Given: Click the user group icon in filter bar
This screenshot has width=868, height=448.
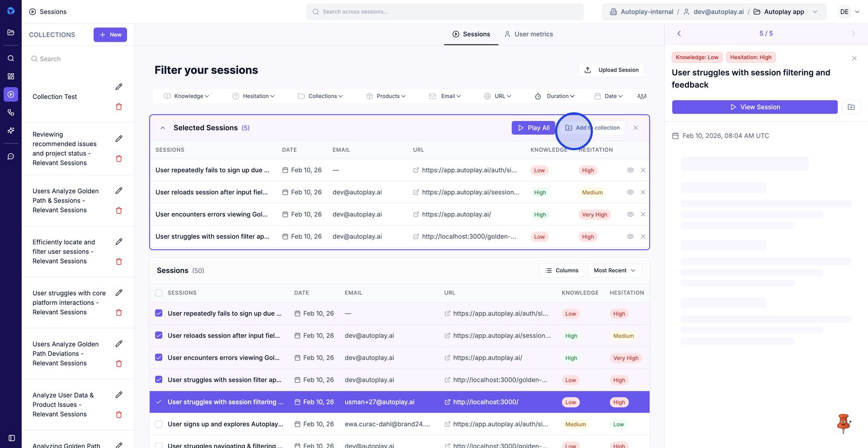Looking at the screenshot, I should pos(642,96).
